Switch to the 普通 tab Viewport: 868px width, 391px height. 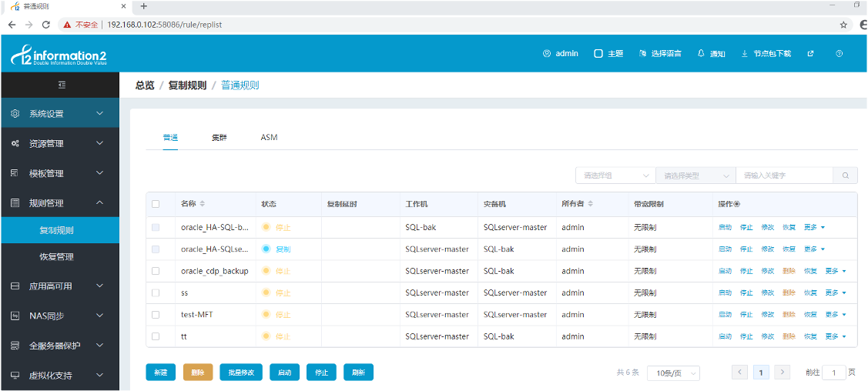(170, 137)
